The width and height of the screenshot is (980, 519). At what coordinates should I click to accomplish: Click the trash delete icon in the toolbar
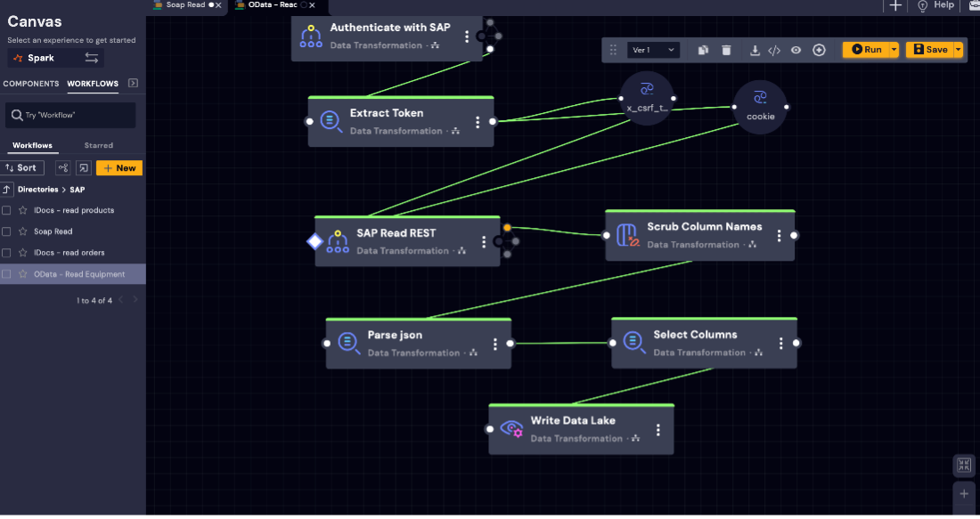726,50
